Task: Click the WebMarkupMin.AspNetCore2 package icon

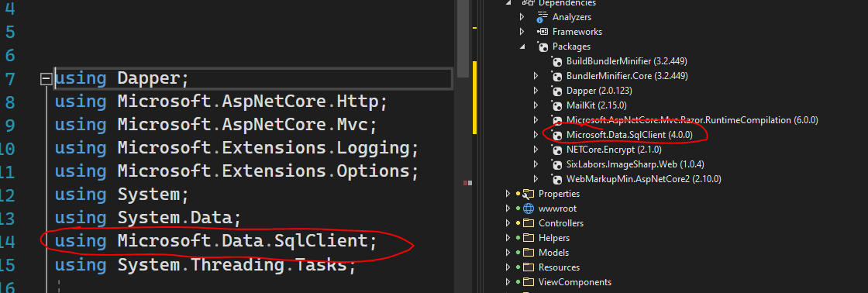Action: pos(556,179)
